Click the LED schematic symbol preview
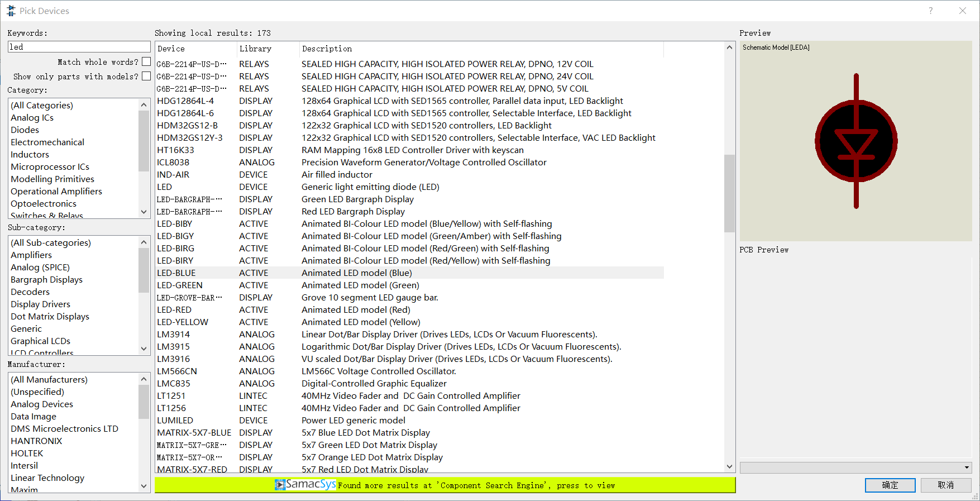 pos(856,141)
